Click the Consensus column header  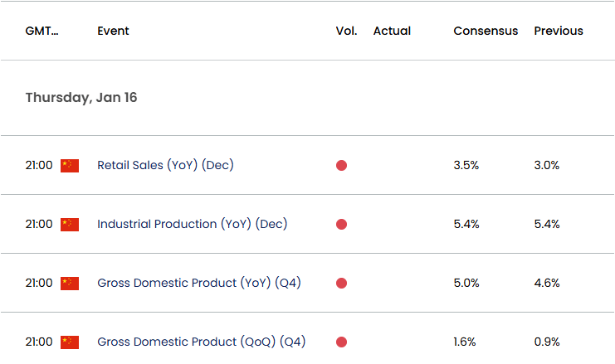point(486,31)
